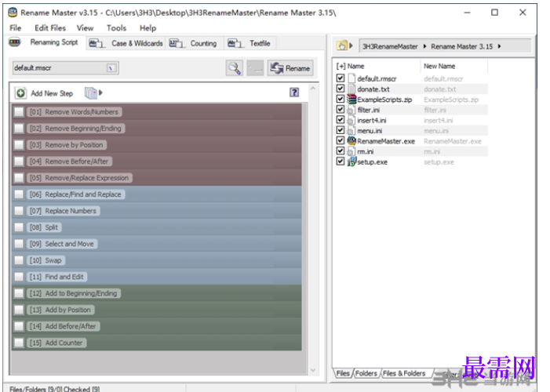
Task: Uncheck the donate.txt file checkbox
Action: (341, 89)
